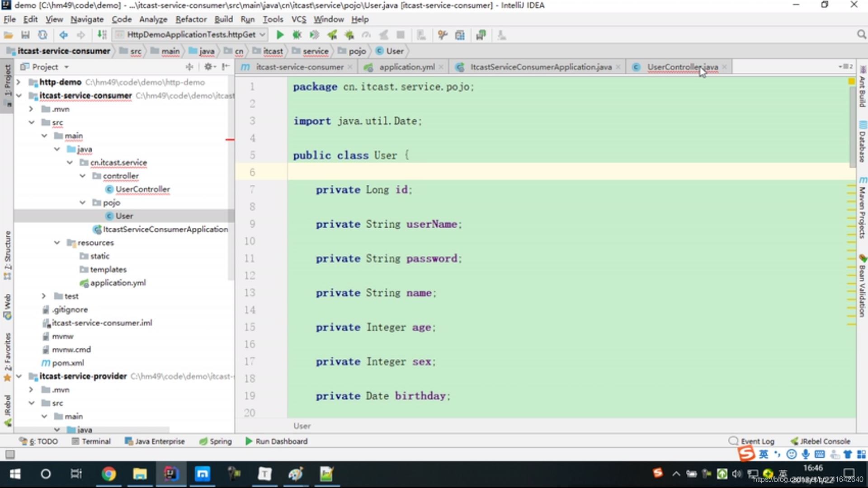Click the project tree horizontal scrollbar
The height and width of the screenshot is (488, 868).
93,429
